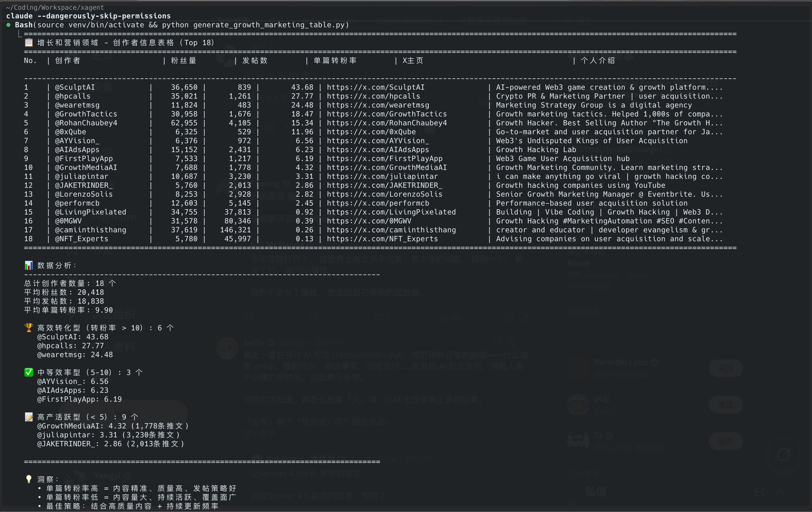Open the https://x.com/LivingPixelated URL
This screenshot has height=512, width=812.
click(391, 212)
